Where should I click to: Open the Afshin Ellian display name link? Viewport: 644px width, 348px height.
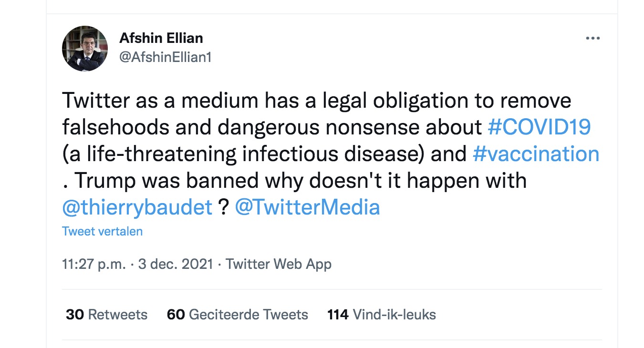pyautogui.click(x=161, y=38)
